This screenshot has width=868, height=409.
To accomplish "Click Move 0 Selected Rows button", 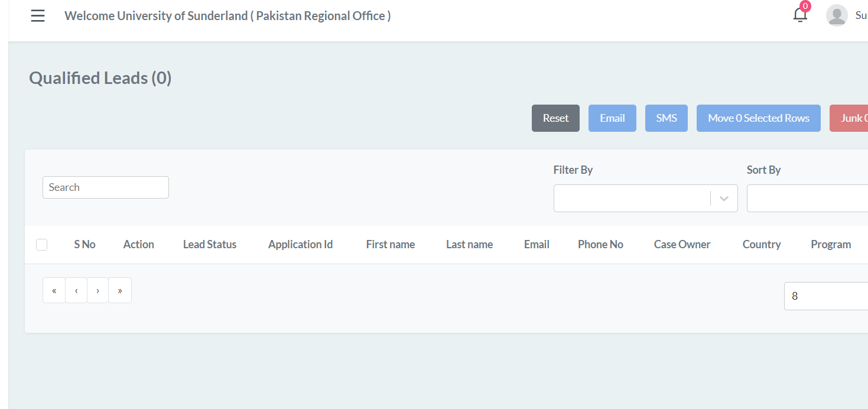I will pyautogui.click(x=758, y=118).
